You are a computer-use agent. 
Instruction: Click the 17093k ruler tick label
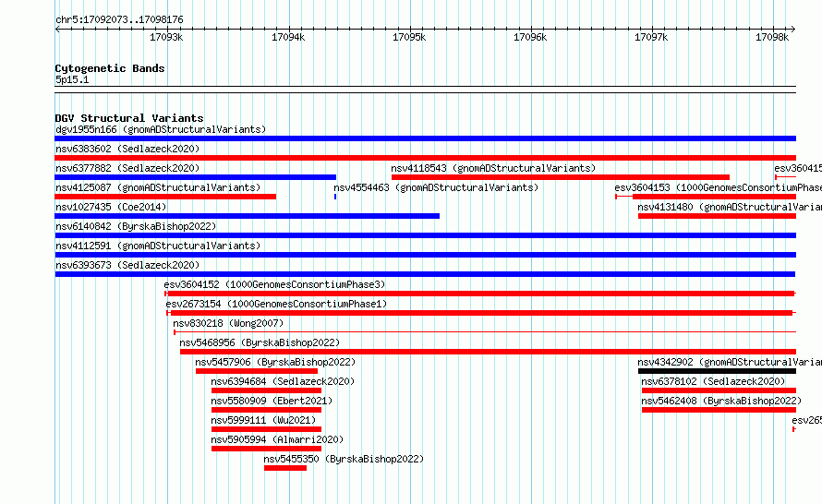[x=166, y=37]
